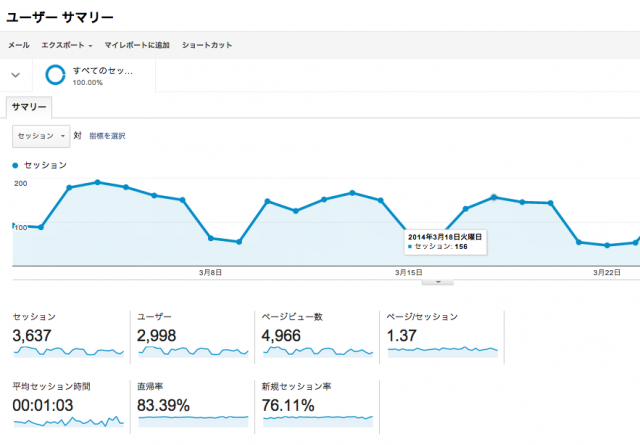The image size is (640, 445).
Task: Click sparkline under セッション 3,637
Action: tap(69, 352)
